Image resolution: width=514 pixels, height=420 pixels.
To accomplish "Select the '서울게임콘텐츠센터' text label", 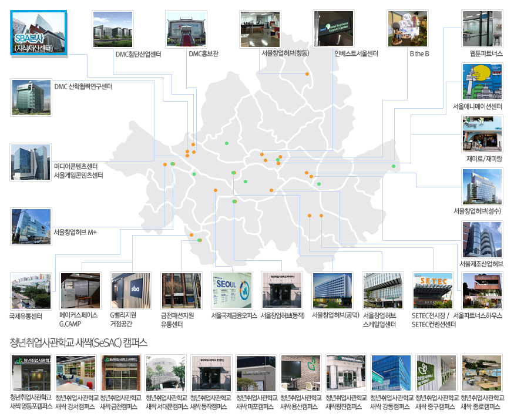I will (79, 176).
